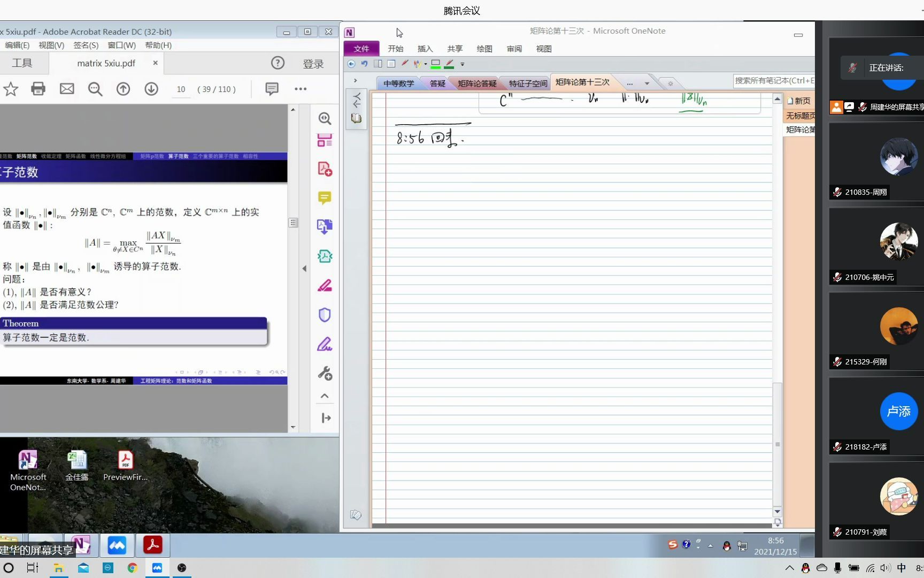Switch to the 工具 tab in Acrobat
Image resolution: width=924 pixels, height=578 pixels.
(x=22, y=63)
